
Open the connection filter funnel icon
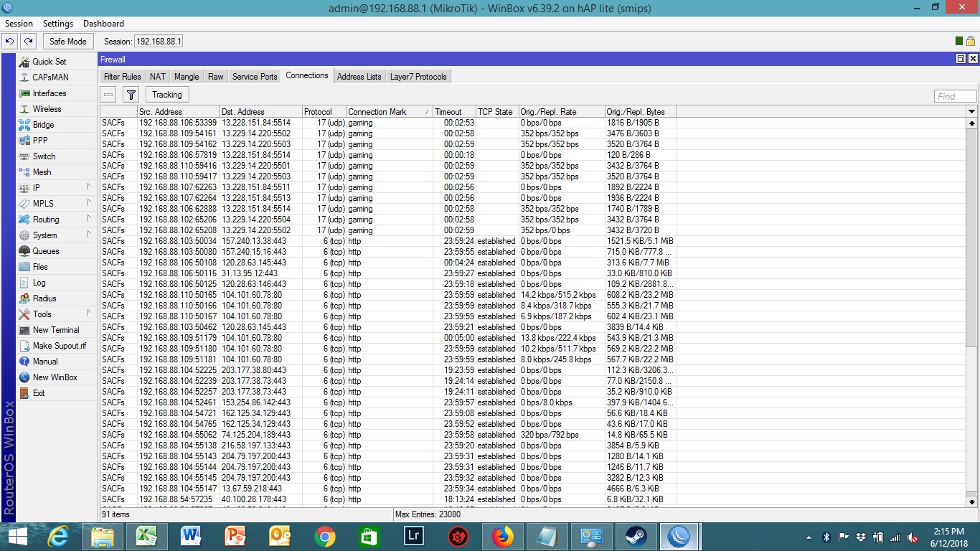click(x=131, y=95)
